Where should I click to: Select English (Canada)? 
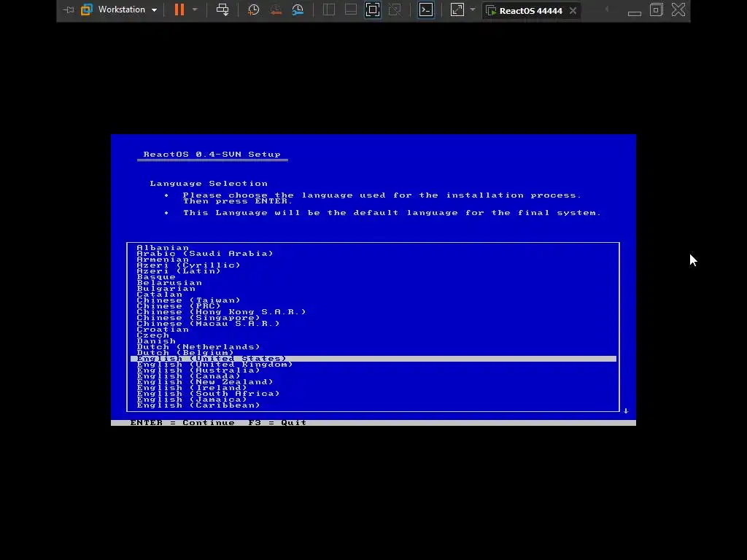coord(189,376)
